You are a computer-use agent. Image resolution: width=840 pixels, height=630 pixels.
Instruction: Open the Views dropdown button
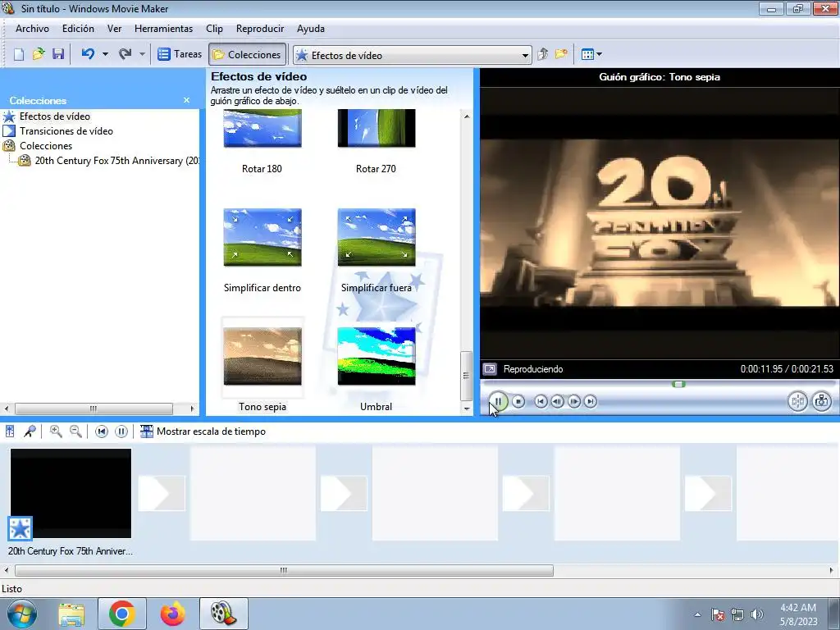point(591,54)
